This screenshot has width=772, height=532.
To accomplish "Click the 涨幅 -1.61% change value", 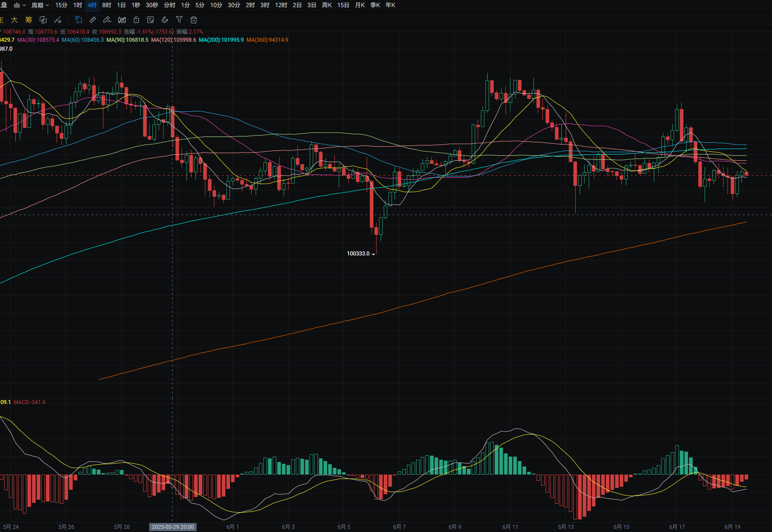I will coord(149,32).
